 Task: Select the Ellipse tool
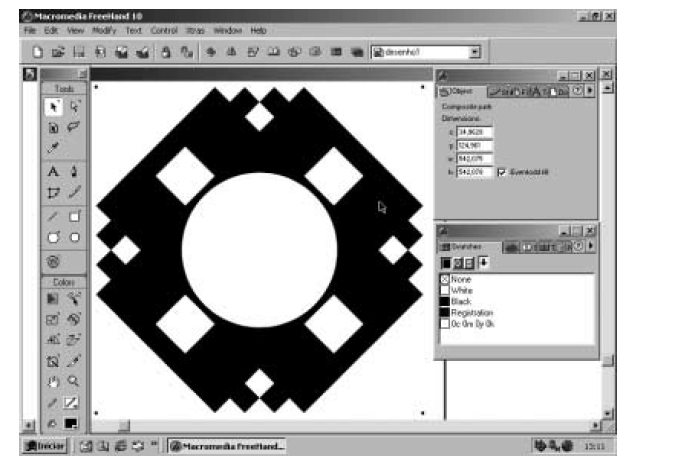(x=75, y=237)
